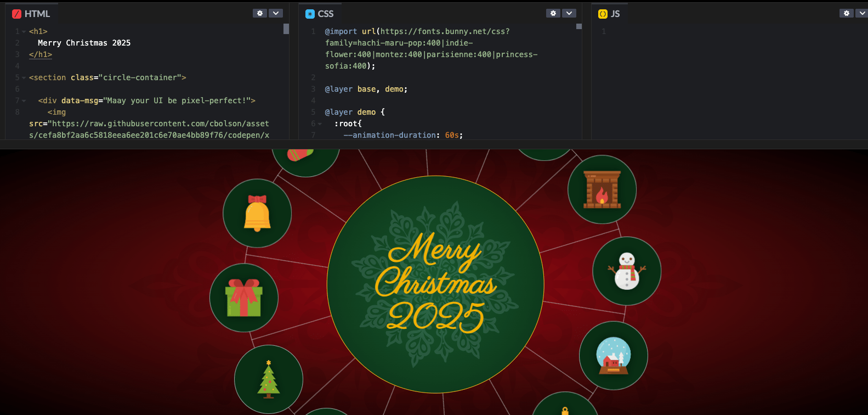Collapse the :root rule fold arrow in CSS
Image resolution: width=868 pixels, height=415 pixels.
pyautogui.click(x=320, y=124)
